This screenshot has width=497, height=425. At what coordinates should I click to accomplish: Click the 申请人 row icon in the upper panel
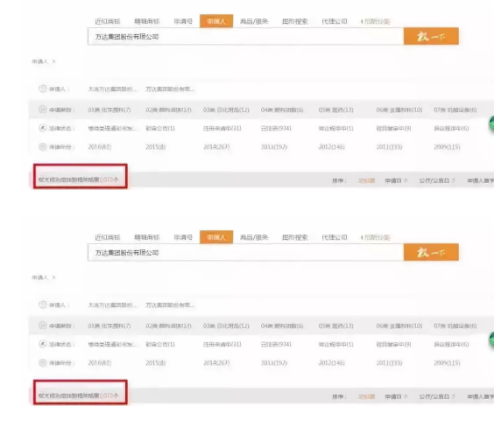click(x=42, y=89)
